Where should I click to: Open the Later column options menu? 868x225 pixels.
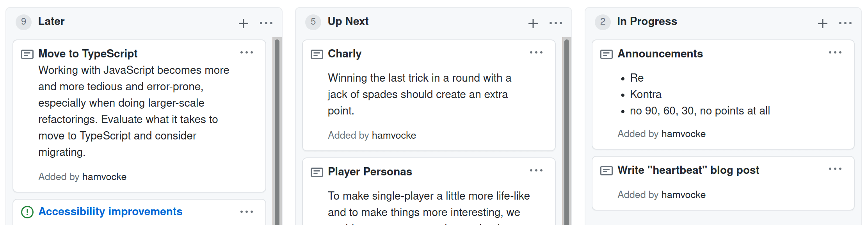click(266, 23)
